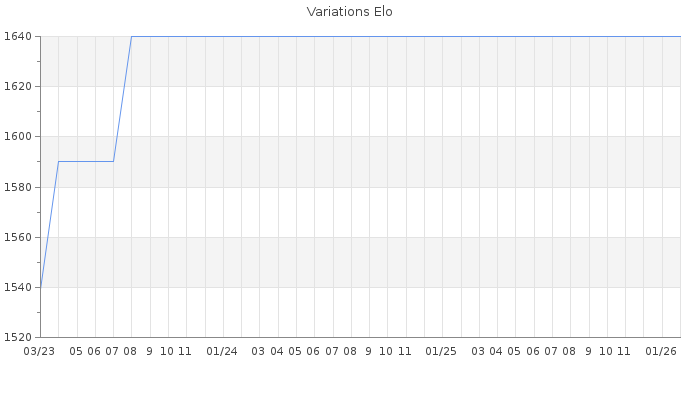Viewport: 700px width, 400px height.
Task: Select the 03/23 date label on x-axis
Action: point(39,351)
